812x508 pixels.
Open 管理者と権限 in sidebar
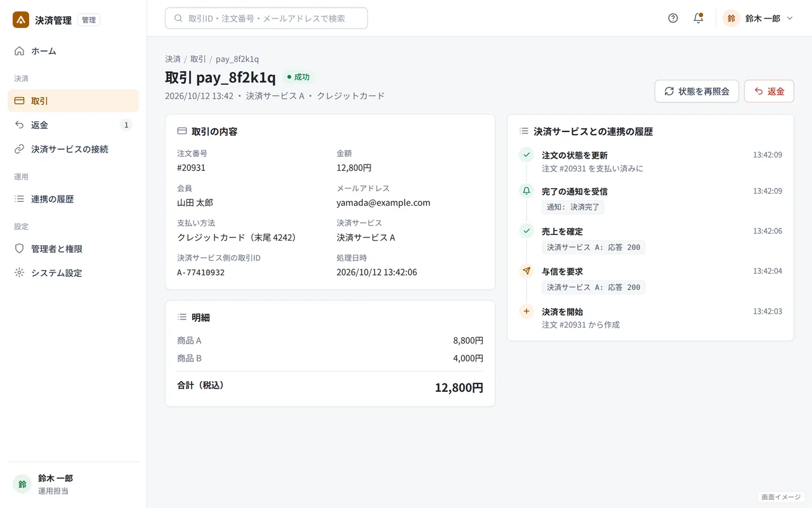(73, 249)
